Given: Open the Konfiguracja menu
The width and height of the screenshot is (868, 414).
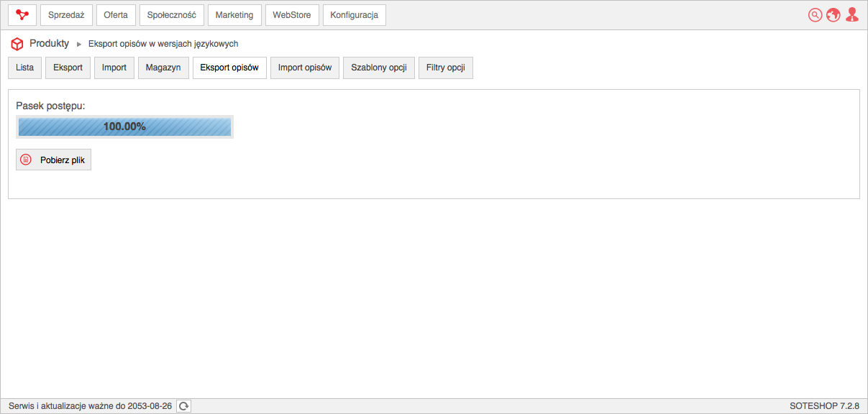Looking at the screenshot, I should tap(355, 15).
